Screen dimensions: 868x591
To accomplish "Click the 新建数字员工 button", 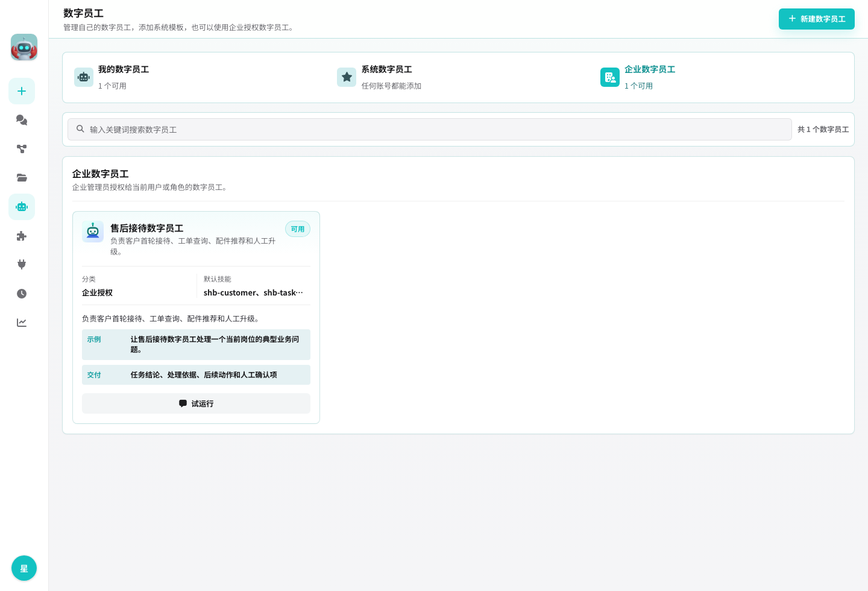I will tap(817, 19).
